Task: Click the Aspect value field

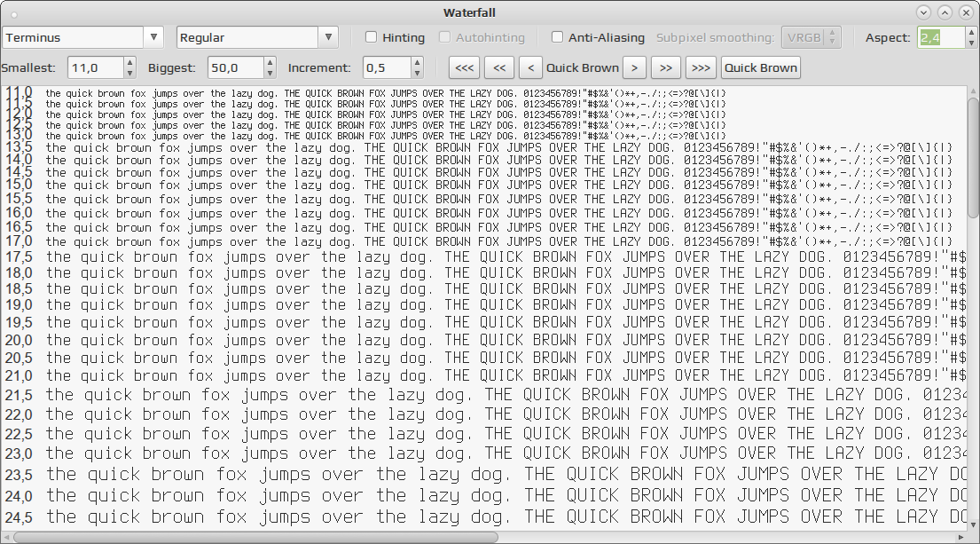Action: point(940,37)
